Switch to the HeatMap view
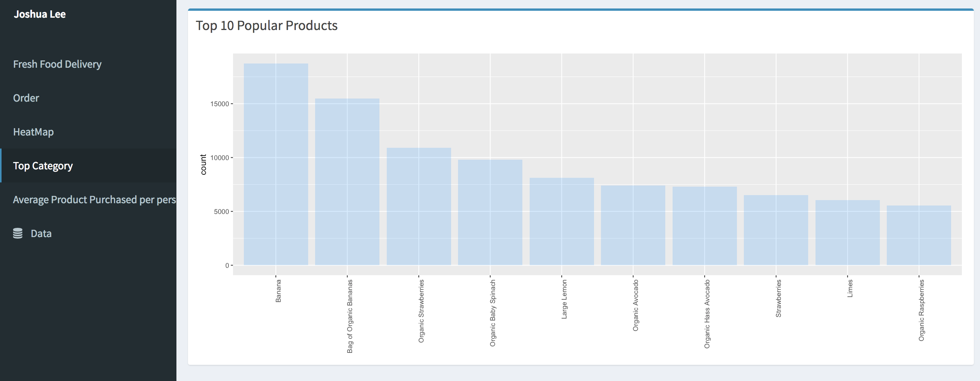This screenshot has height=381, width=980. click(33, 132)
